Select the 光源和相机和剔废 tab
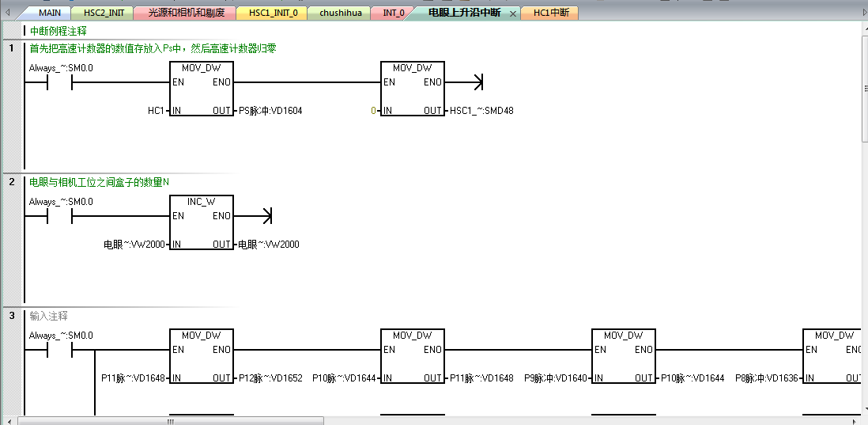Viewport: 868px width, 425px height. point(186,13)
